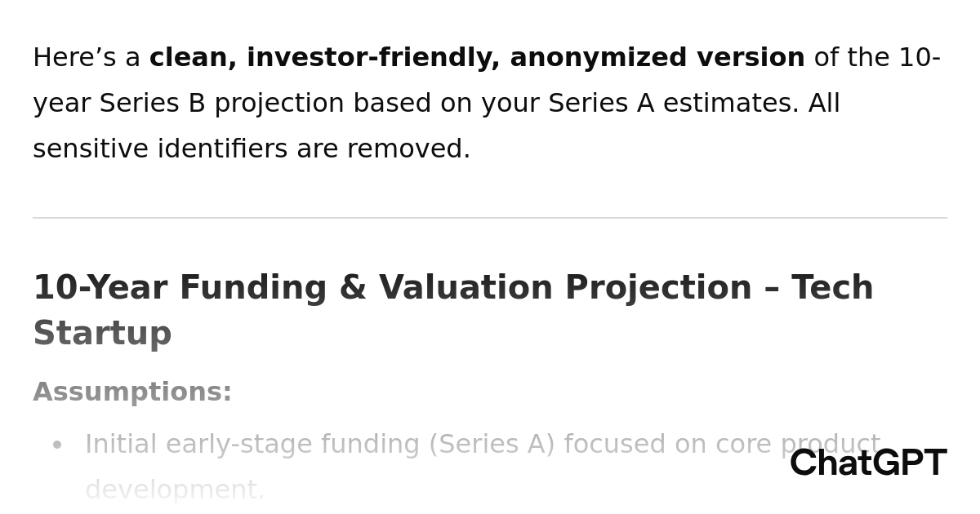Click the heading word 'Startup'
Viewport: 980px width, 514px height.
pyautogui.click(x=102, y=335)
